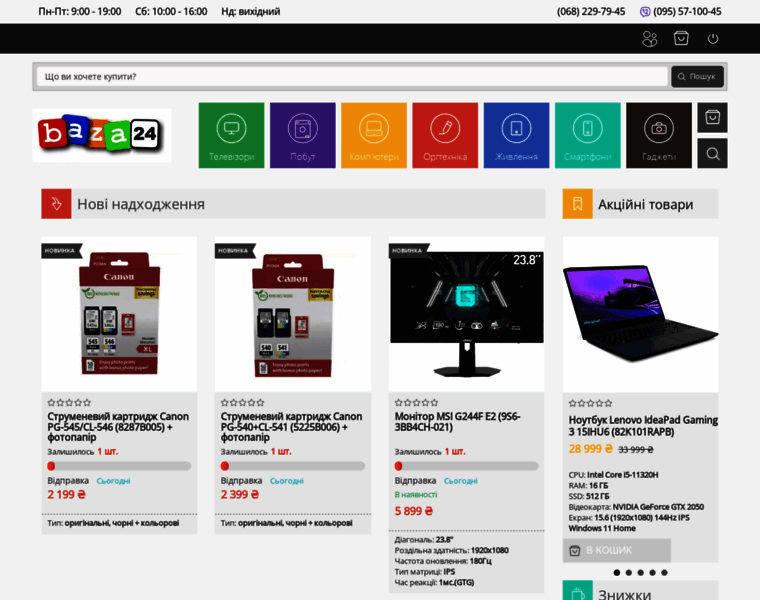Click the Акційні товари section heading
This screenshot has height=600, width=760.
(645, 204)
